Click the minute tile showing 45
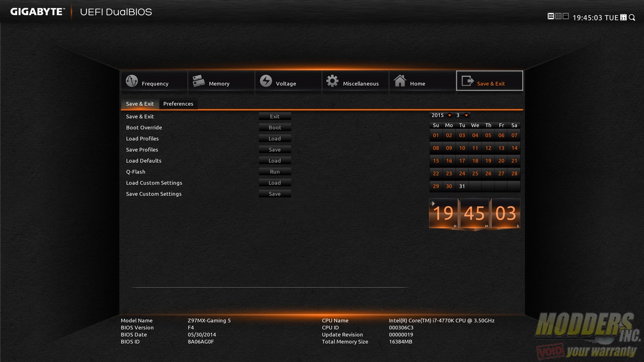 point(474,213)
